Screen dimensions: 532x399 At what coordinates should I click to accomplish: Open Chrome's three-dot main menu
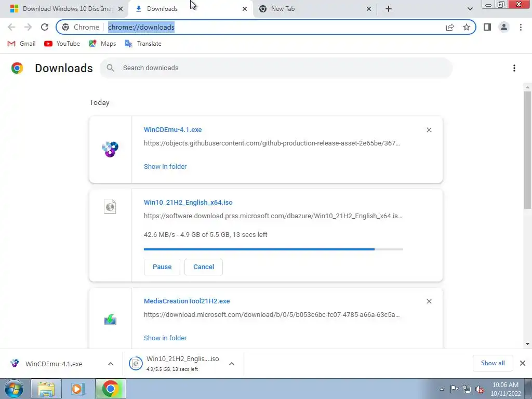pos(521,27)
